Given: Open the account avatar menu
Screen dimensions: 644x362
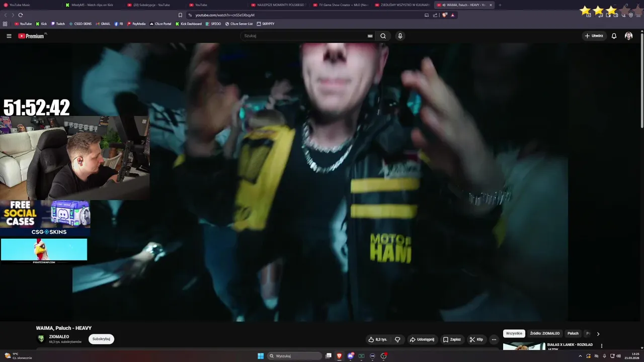Looking at the screenshot, I should [x=628, y=36].
